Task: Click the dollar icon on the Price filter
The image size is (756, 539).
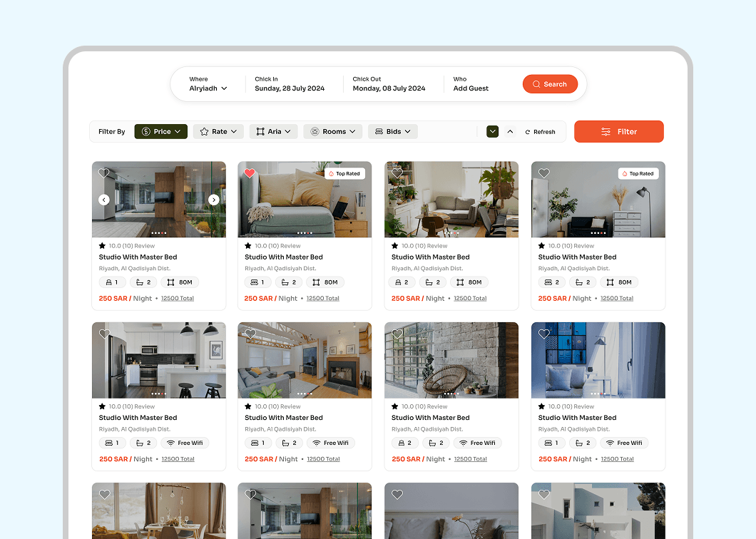Action: coord(146,131)
